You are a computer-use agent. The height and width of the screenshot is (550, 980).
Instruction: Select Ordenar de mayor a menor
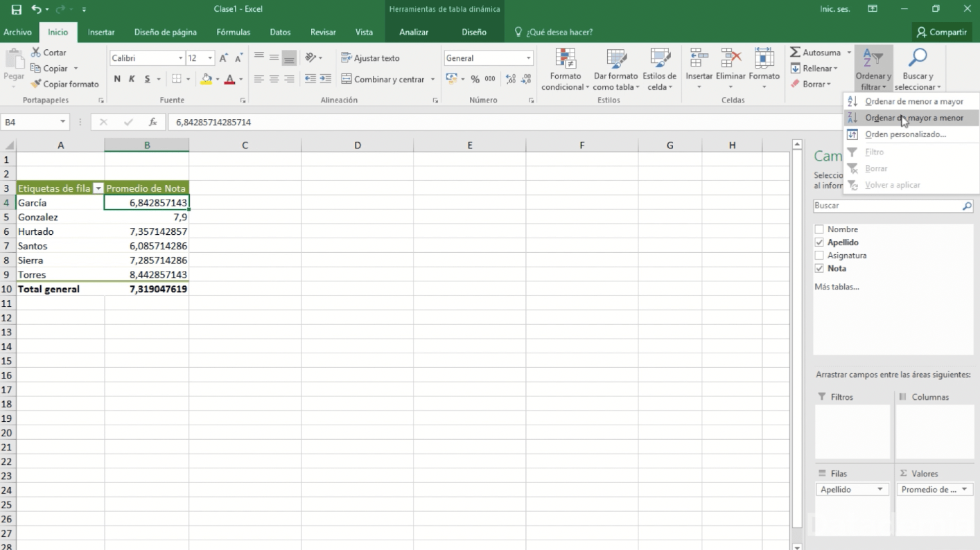(913, 118)
